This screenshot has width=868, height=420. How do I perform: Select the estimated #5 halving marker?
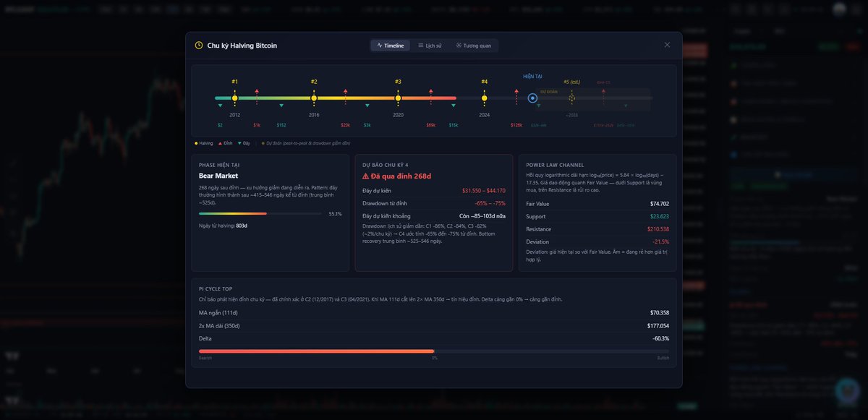(x=571, y=98)
